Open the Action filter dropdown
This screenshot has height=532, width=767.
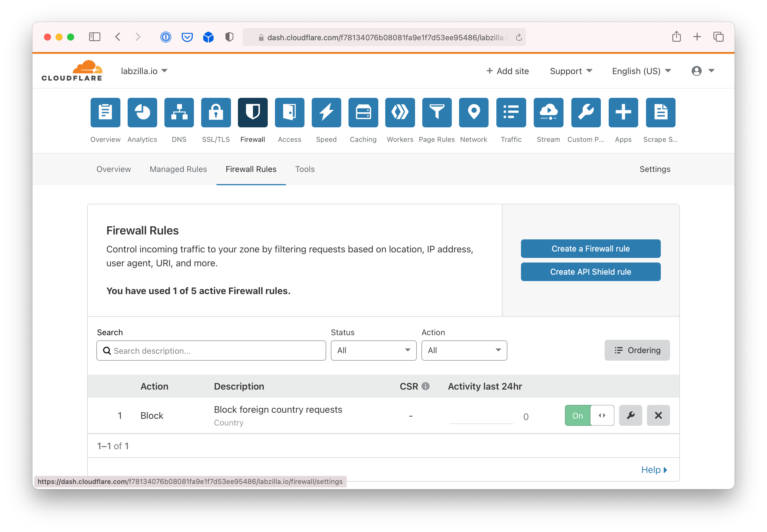[x=464, y=350]
